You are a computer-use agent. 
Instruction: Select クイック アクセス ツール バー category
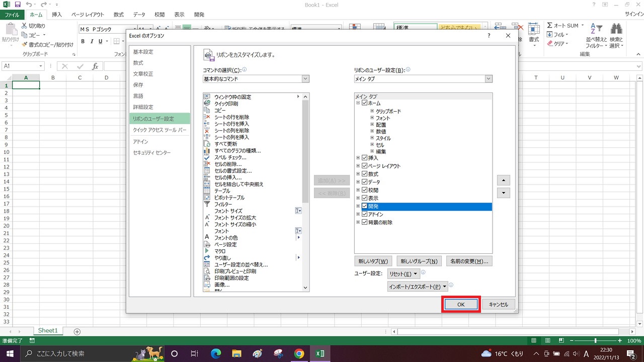pyautogui.click(x=159, y=130)
